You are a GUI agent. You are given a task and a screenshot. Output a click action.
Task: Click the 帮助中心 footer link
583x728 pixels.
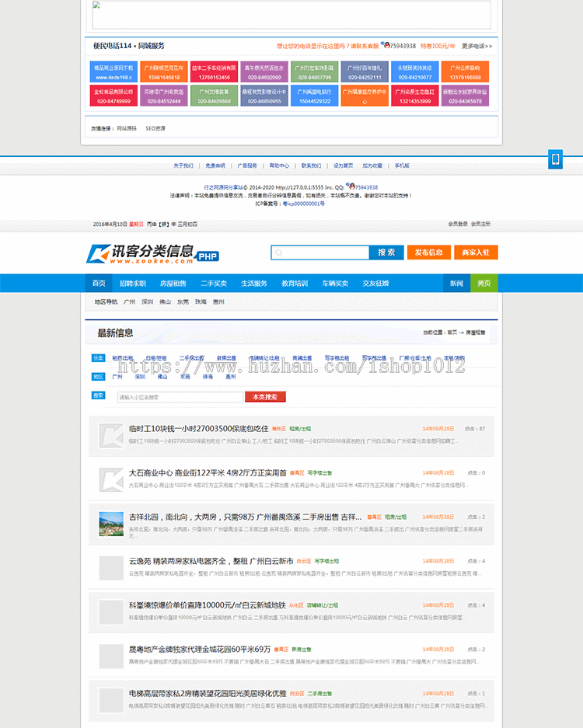(279, 165)
